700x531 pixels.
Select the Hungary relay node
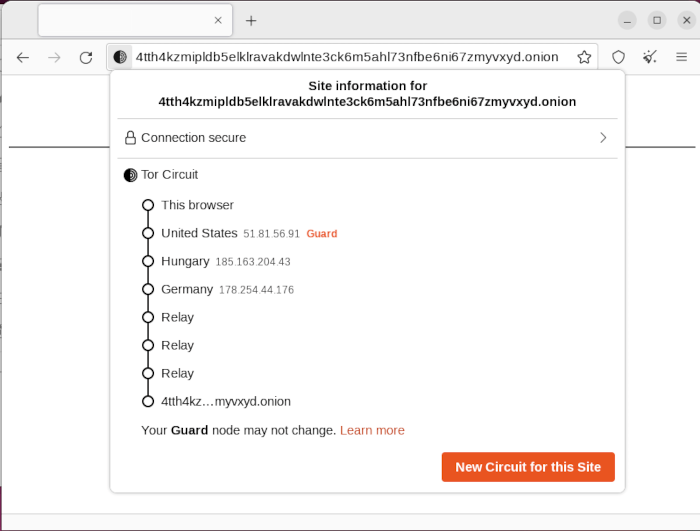(185, 261)
